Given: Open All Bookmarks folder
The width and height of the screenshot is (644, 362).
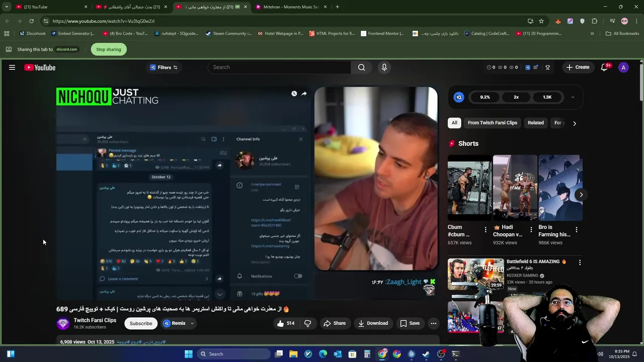Looking at the screenshot, I should tap(622, 34).
